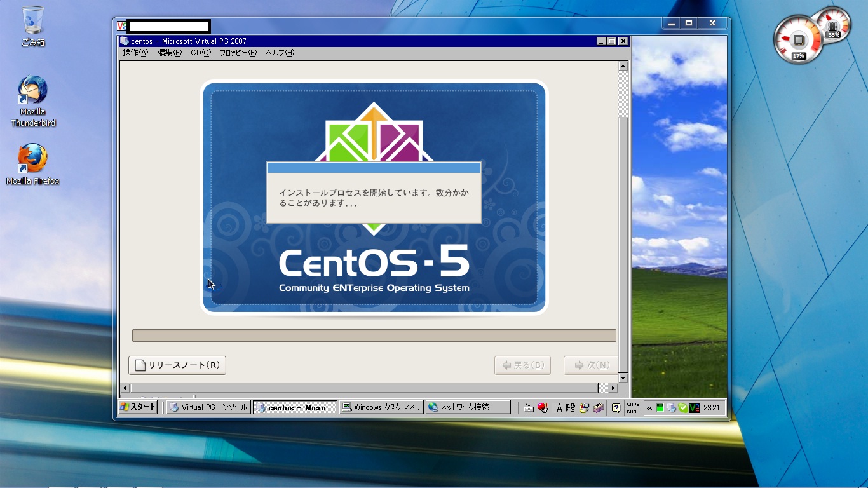
Task: Click the memory dial gadget showing 35%
Action: pos(833,24)
